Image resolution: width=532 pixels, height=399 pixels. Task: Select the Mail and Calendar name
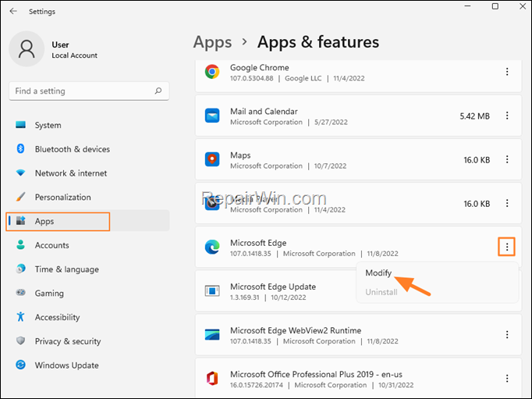point(264,112)
